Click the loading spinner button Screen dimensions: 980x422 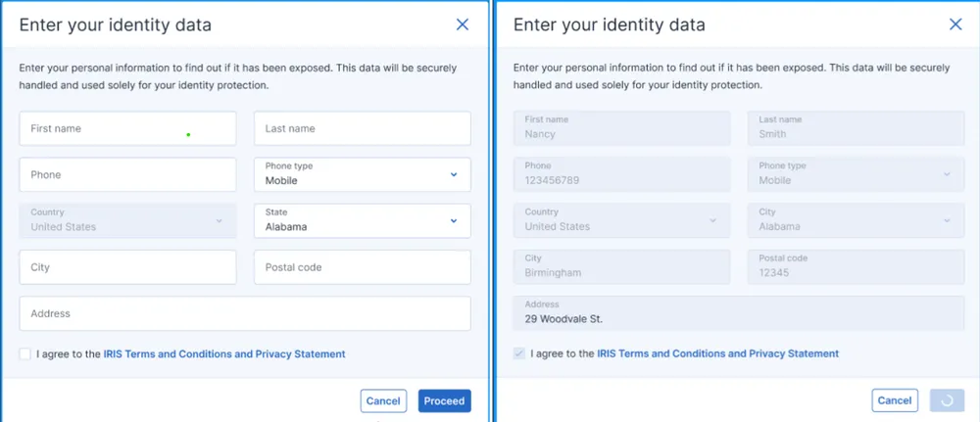[946, 400]
